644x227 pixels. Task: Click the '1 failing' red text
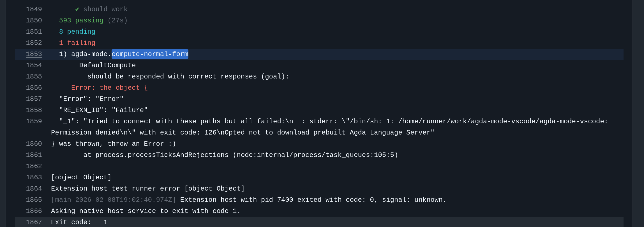[x=77, y=43]
